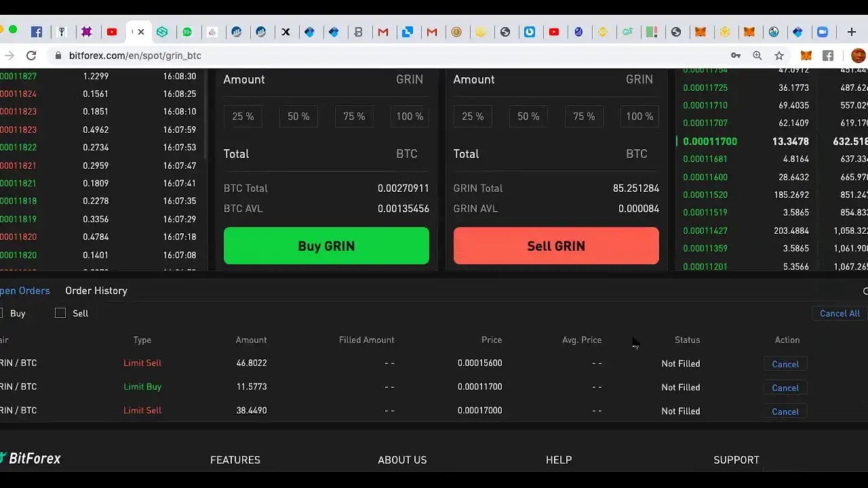Select the highlighted 0.00011700 order book price

(710, 142)
